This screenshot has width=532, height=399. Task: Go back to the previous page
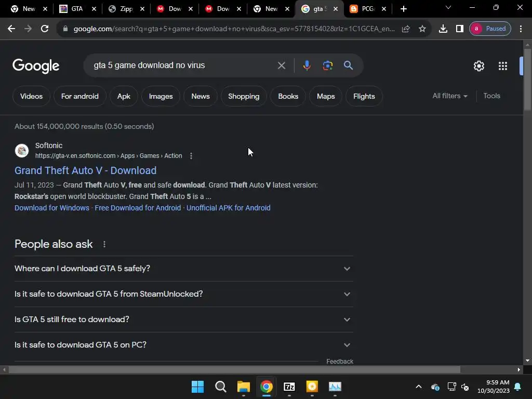click(x=11, y=29)
